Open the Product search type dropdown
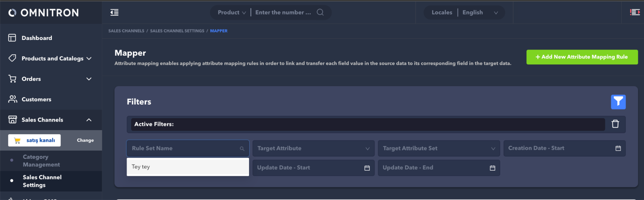Screen dimensions: 644x200 [231, 13]
